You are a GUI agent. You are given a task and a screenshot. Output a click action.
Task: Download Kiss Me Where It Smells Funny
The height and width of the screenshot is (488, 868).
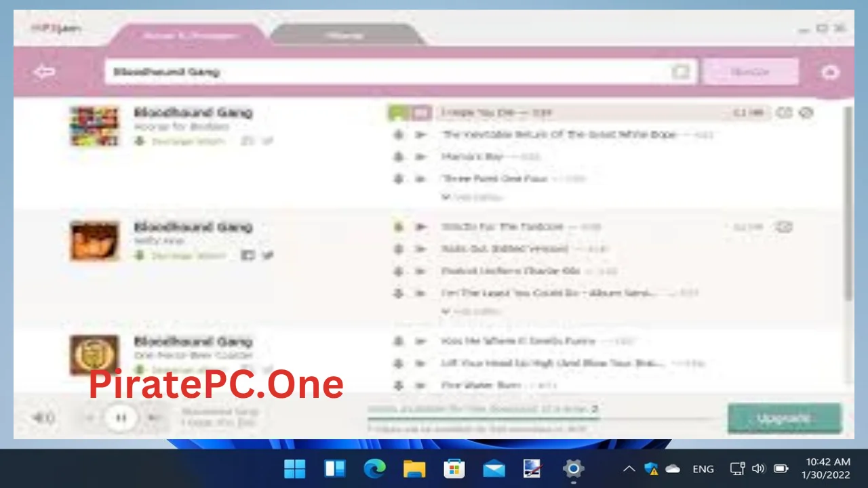point(398,341)
